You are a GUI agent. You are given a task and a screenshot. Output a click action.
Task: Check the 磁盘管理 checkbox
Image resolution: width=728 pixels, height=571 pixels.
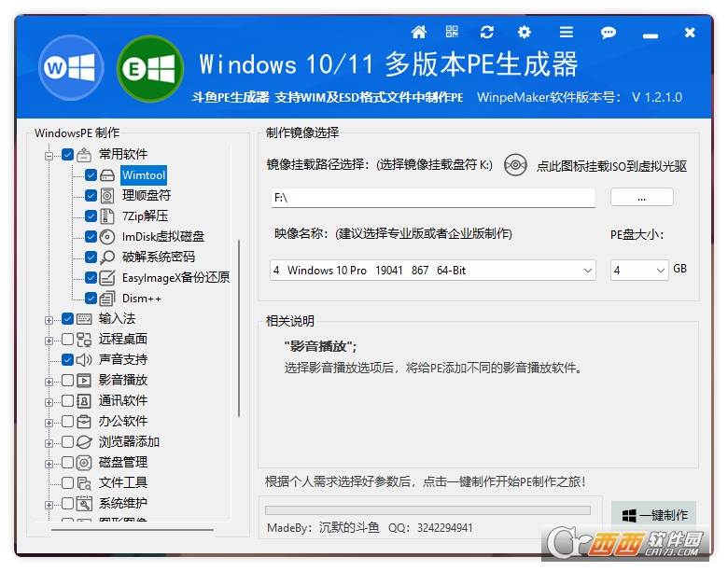(68, 463)
